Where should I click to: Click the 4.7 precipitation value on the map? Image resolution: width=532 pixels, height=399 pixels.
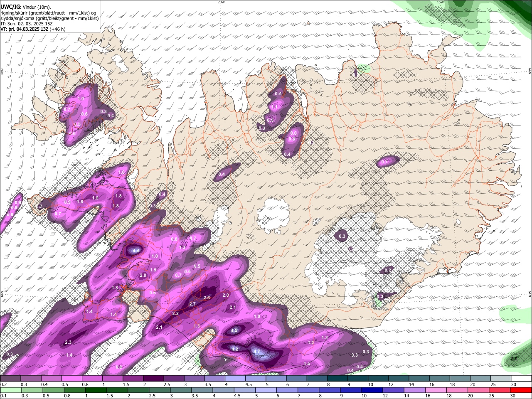pyautogui.click(x=256, y=352)
